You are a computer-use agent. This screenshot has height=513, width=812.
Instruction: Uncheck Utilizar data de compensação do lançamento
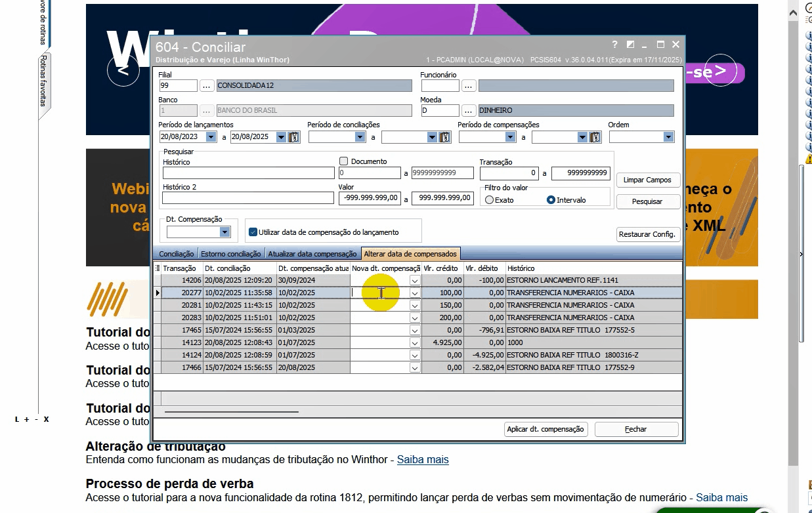point(253,232)
